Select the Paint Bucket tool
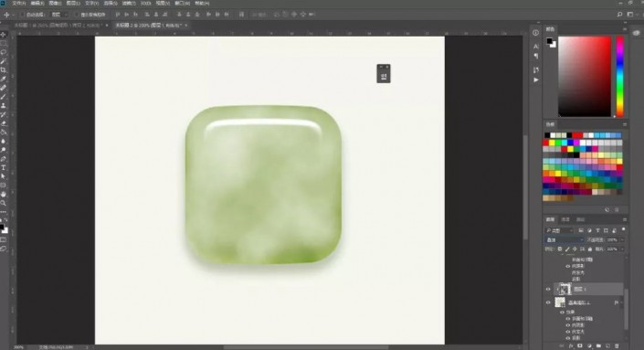644x350 pixels. (4, 133)
